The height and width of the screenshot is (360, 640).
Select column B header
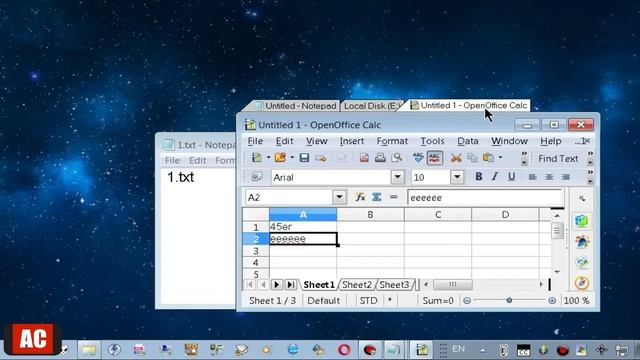click(x=370, y=215)
